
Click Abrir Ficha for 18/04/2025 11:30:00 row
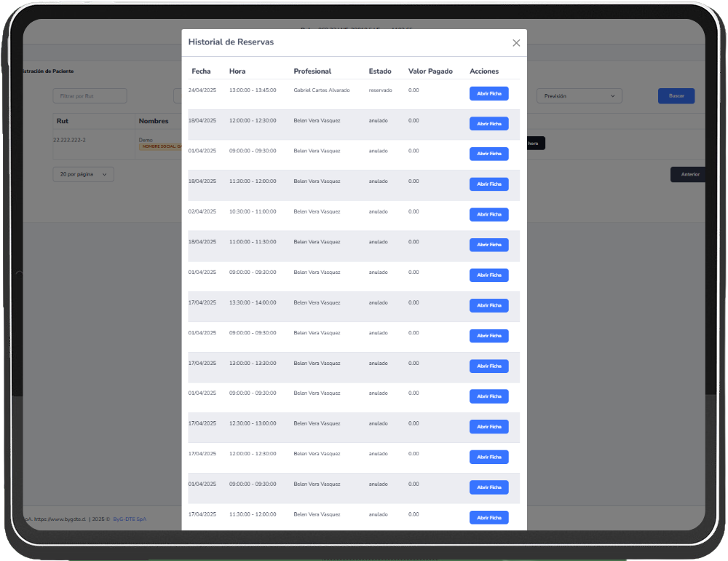pyautogui.click(x=488, y=184)
